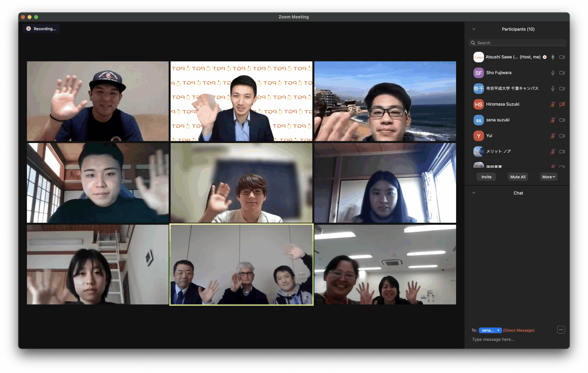Unmute Hiromasa Suzuki's muted microphone
The height and width of the screenshot is (373, 588).
tap(553, 104)
